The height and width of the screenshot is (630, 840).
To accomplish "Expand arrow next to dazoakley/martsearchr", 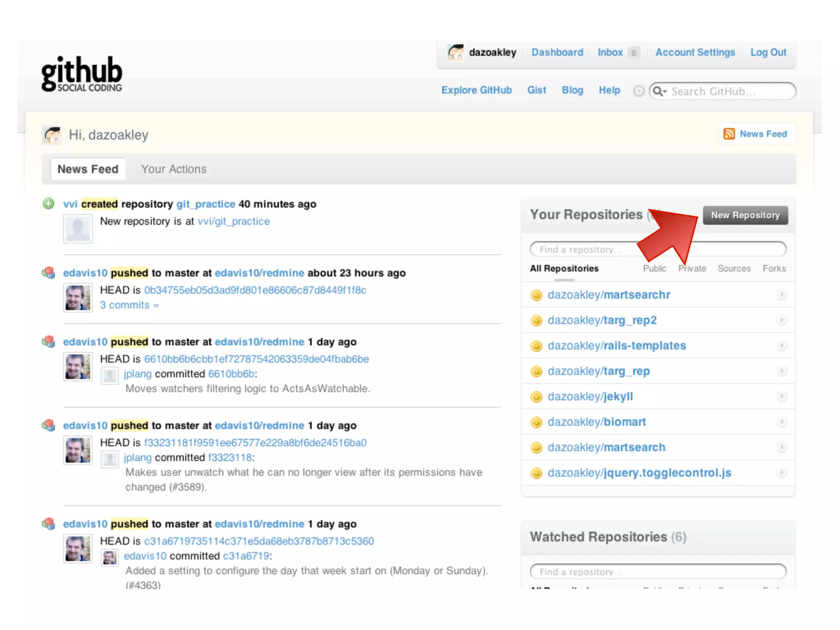I will pos(781,294).
